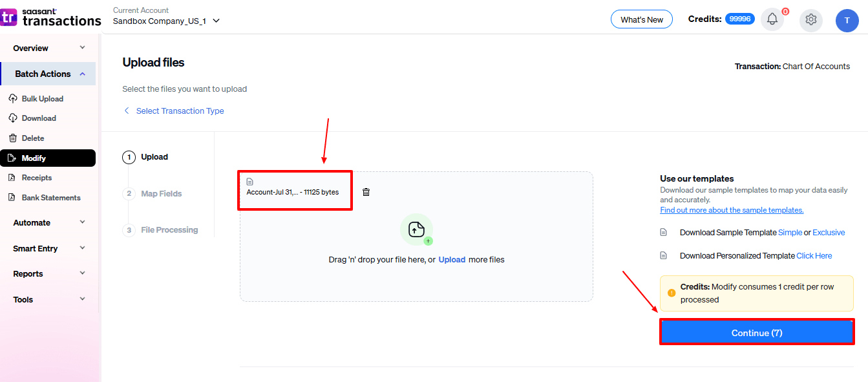
Task: Select the Bulk Upload icon
Action: click(x=13, y=98)
